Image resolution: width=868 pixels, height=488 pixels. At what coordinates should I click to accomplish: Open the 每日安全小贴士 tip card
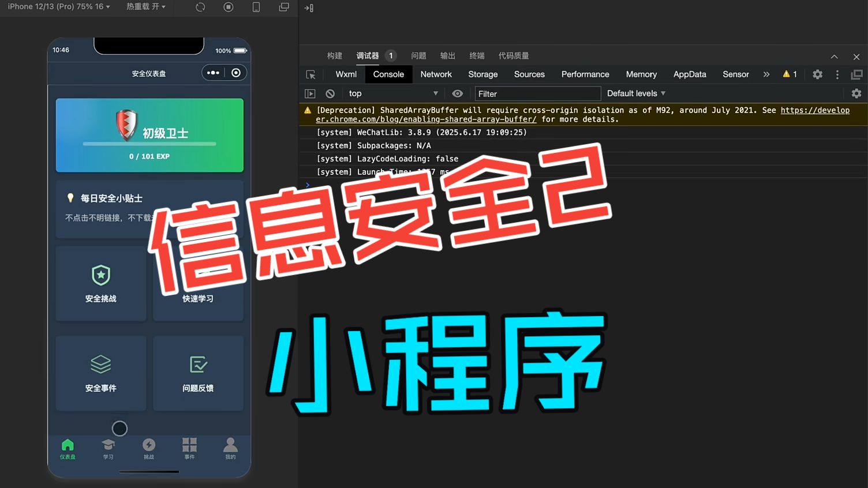[149, 209]
